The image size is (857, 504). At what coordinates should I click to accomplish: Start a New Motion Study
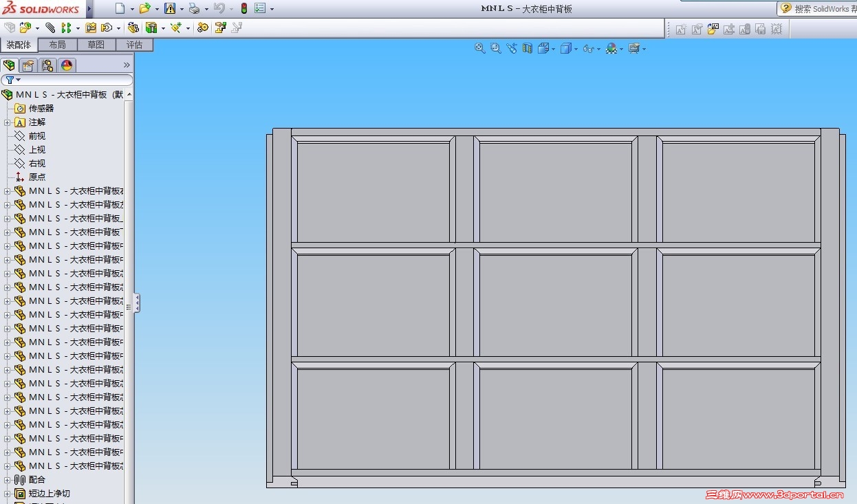point(203,28)
